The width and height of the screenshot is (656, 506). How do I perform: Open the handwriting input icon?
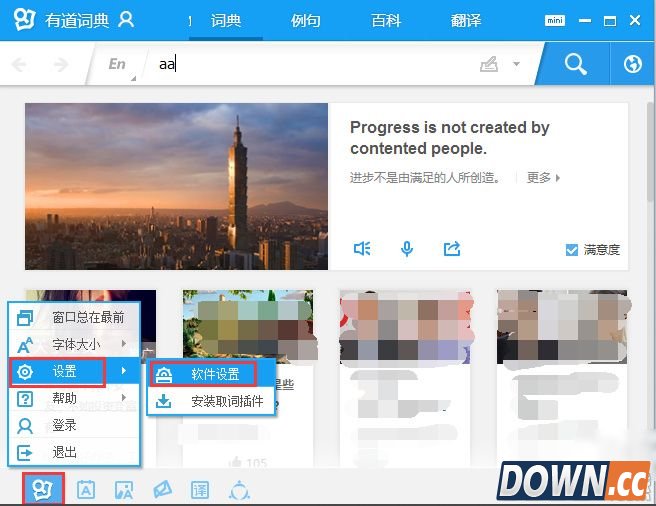coord(489,64)
